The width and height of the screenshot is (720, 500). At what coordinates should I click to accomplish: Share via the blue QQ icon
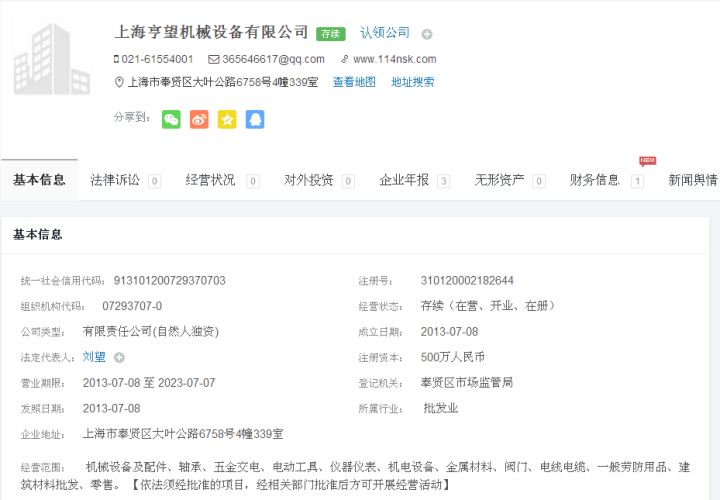point(255,119)
